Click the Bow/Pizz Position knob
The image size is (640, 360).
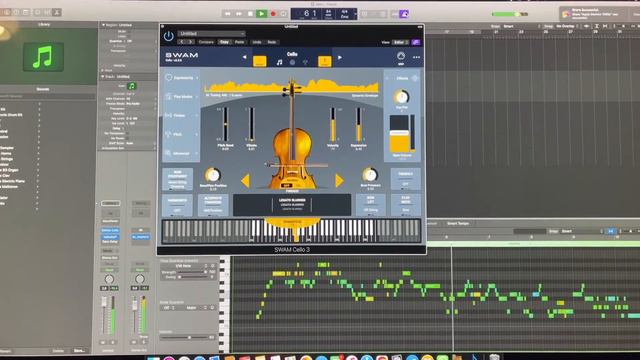click(213, 175)
